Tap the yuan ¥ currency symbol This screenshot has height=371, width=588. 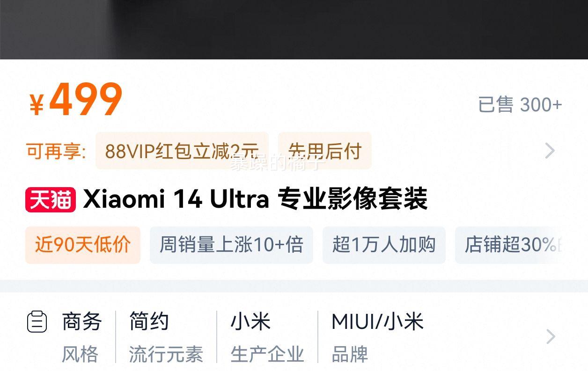click(37, 105)
